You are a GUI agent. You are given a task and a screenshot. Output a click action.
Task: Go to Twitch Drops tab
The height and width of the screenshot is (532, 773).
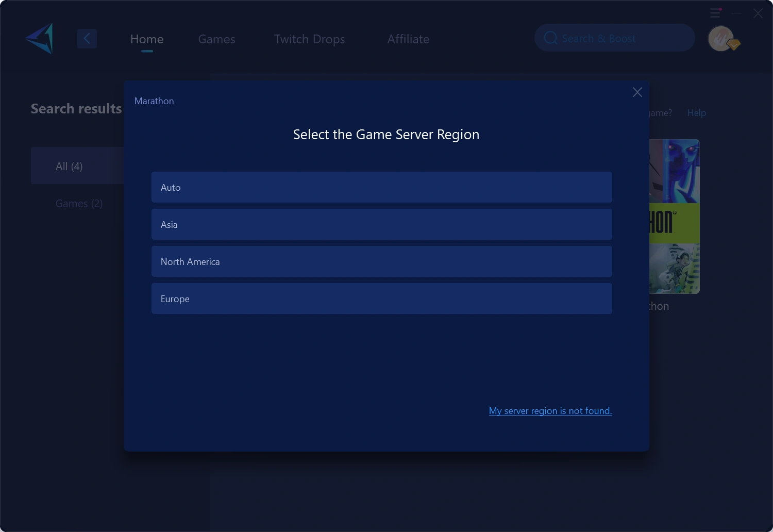(x=309, y=39)
